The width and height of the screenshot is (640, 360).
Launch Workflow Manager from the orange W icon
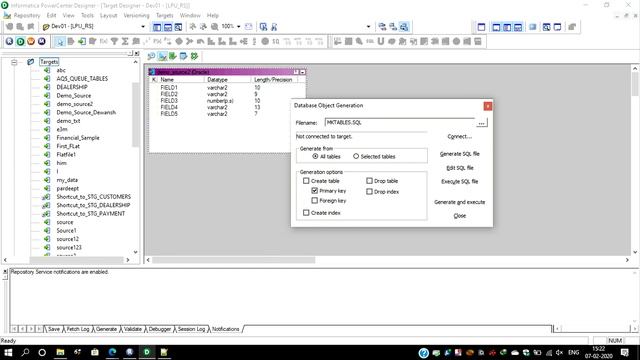(31, 41)
